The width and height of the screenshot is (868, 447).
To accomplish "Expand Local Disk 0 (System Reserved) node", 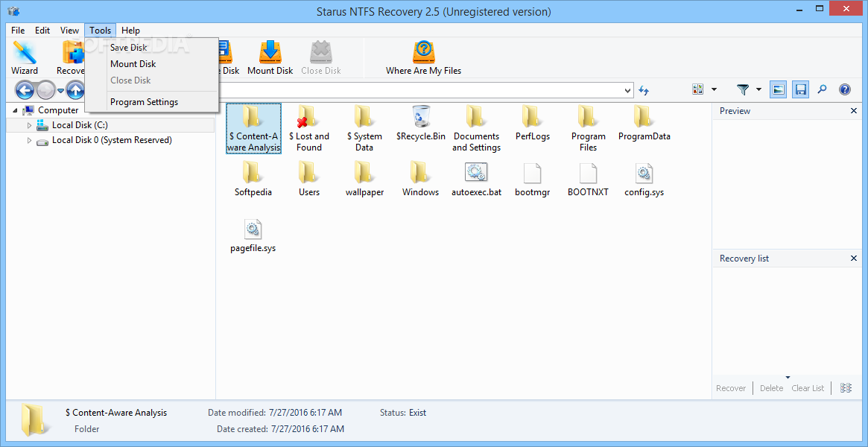I will tap(30, 141).
